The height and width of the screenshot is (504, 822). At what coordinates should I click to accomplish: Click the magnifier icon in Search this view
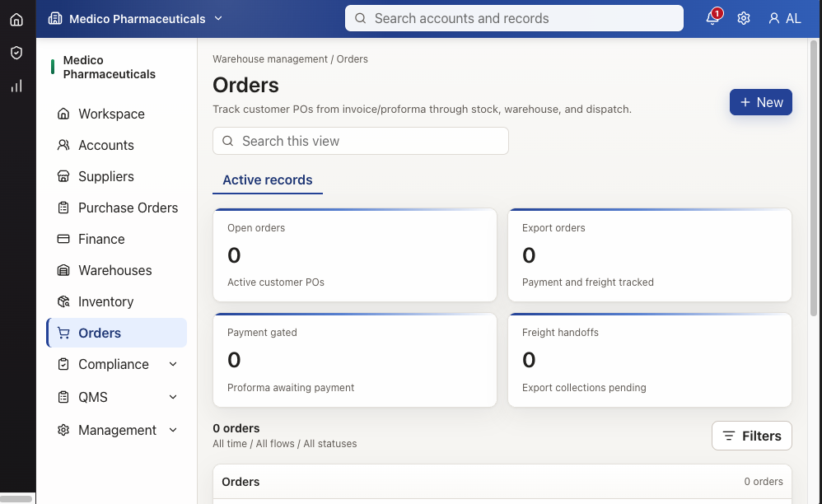(227, 141)
